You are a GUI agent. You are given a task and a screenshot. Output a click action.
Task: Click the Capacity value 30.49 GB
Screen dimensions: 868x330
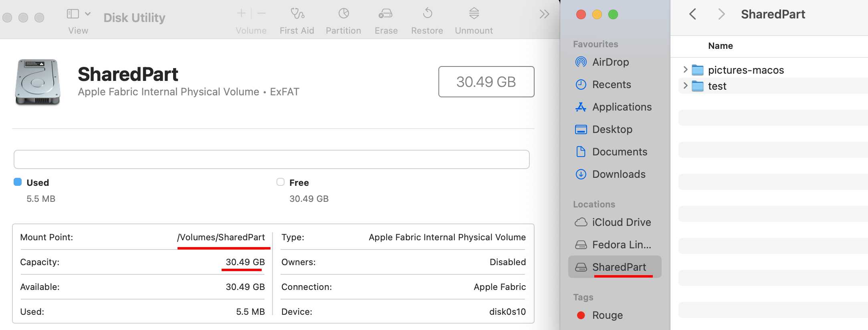click(x=245, y=262)
